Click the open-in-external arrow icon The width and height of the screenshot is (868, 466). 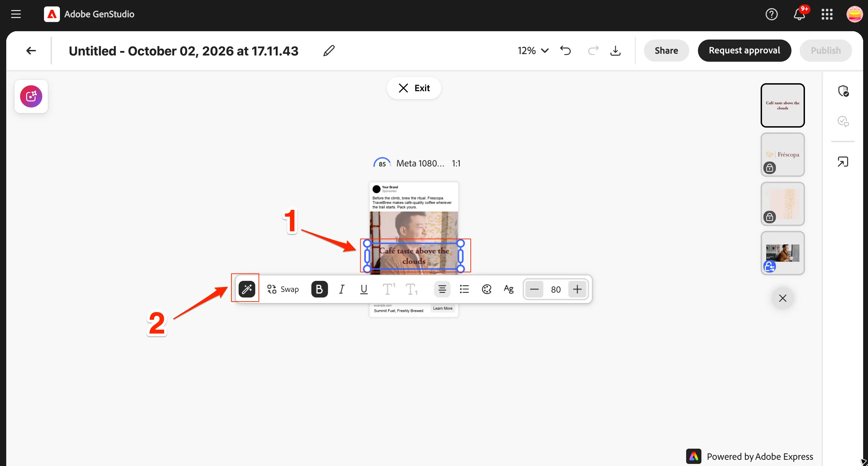pyautogui.click(x=843, y=162)
